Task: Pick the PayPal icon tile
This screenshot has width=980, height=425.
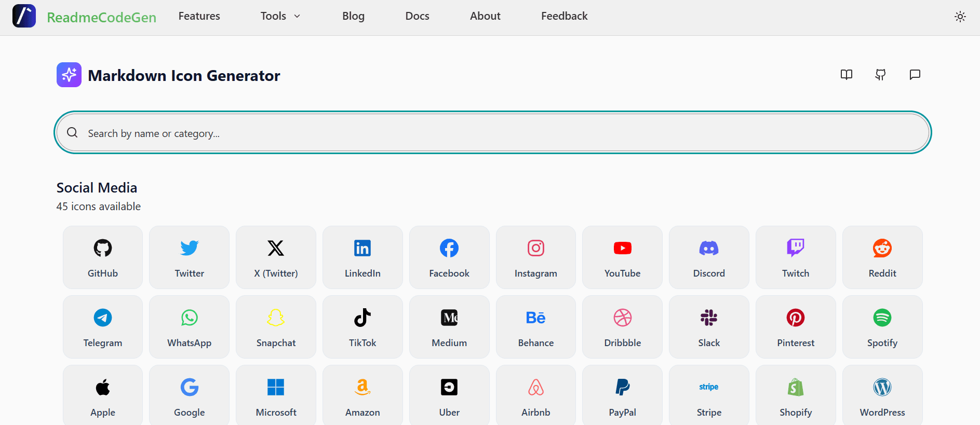Action: click(x=622, y=396)
